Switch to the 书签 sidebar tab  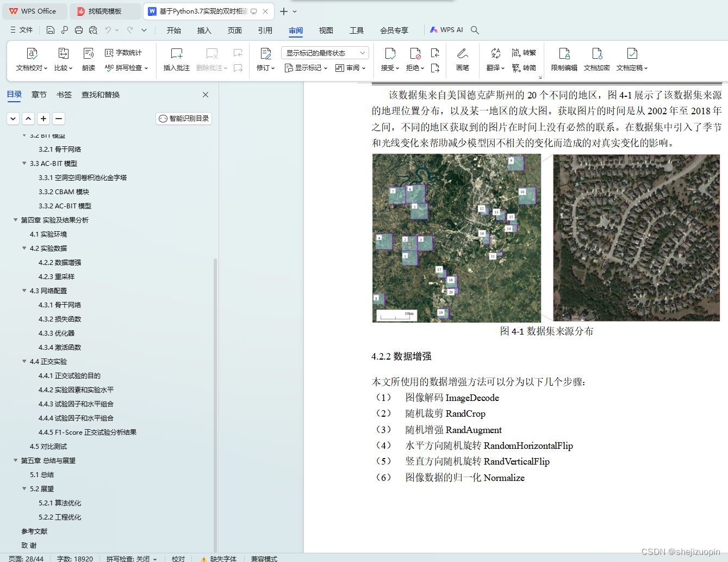[64, 94]
